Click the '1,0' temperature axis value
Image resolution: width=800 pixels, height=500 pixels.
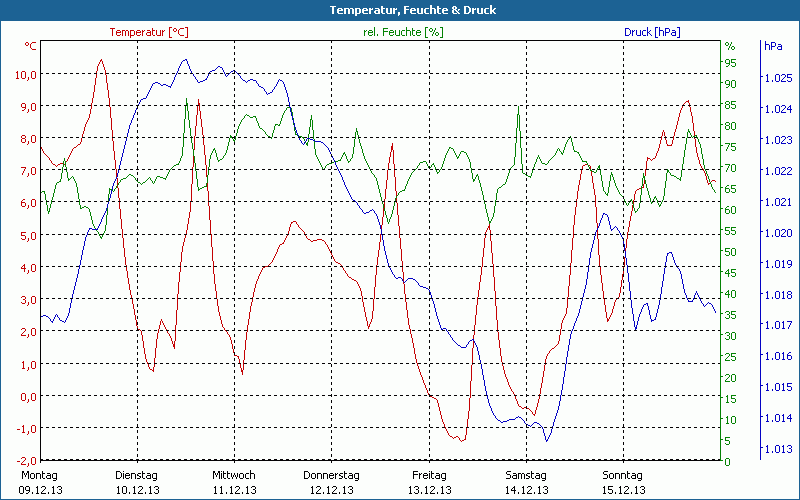tap(29, 364)
